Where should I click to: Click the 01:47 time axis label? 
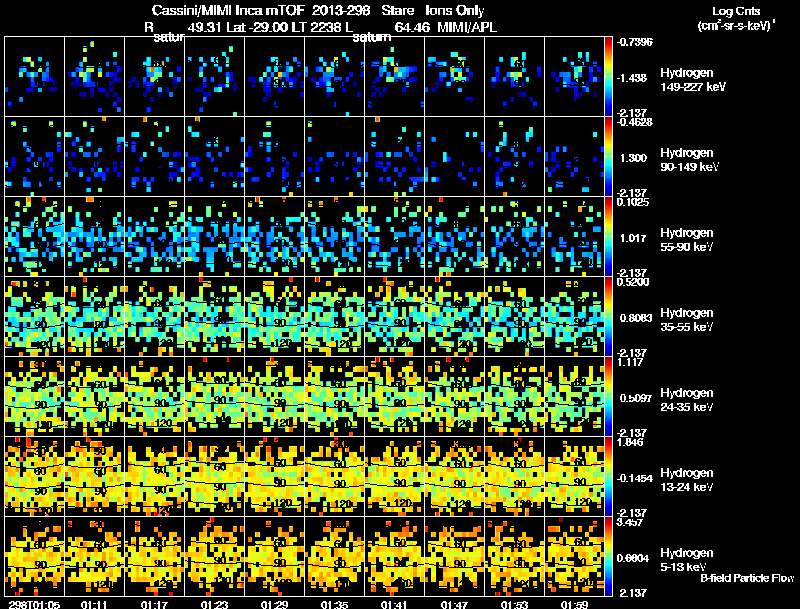click(x=454, y=604)
